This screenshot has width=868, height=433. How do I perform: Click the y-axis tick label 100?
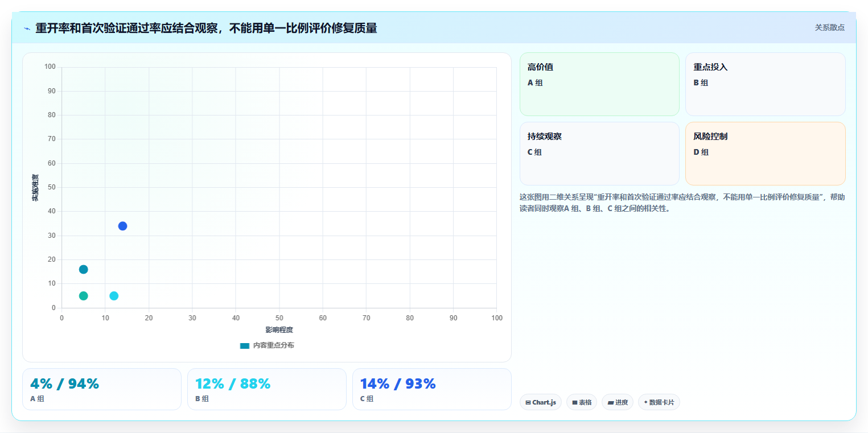click(x=50, y=67)
